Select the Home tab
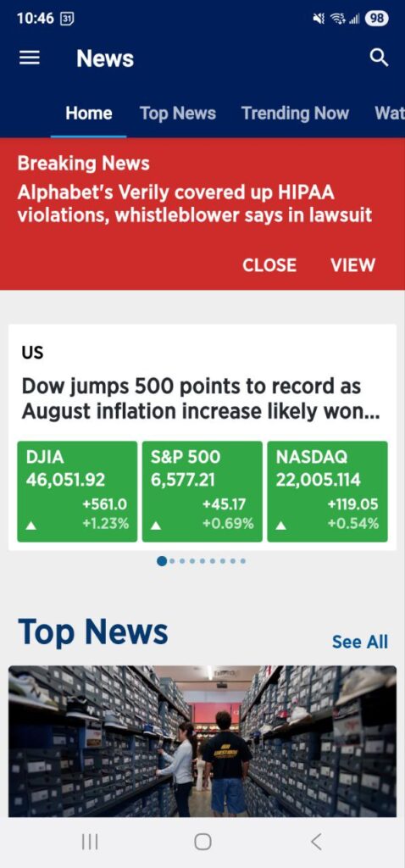405x868 pixels. tap(88, 114)
